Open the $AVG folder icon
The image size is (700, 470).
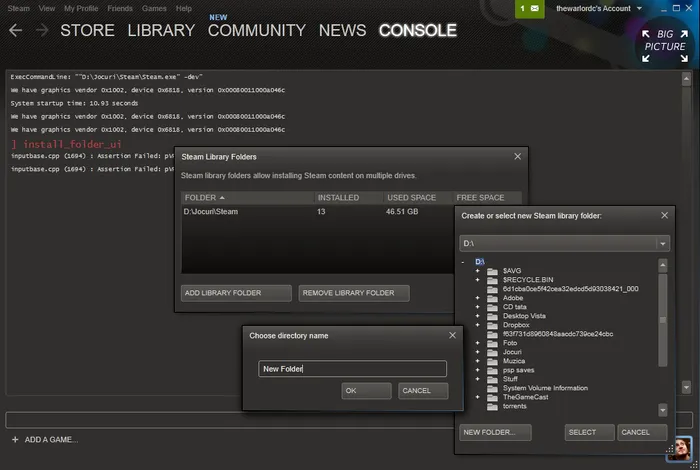[492, 271]
